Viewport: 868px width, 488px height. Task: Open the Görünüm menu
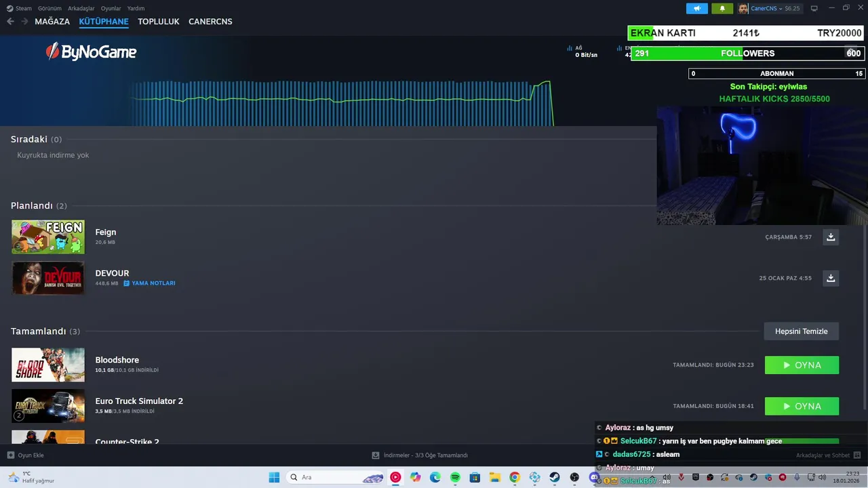pyautogui.click(x=50, y=8)
